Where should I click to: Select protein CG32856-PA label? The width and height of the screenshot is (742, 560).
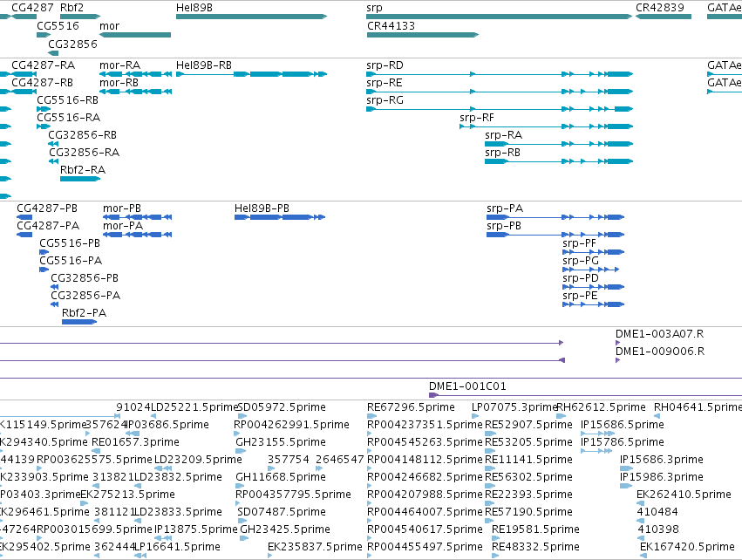click(85, 297)
